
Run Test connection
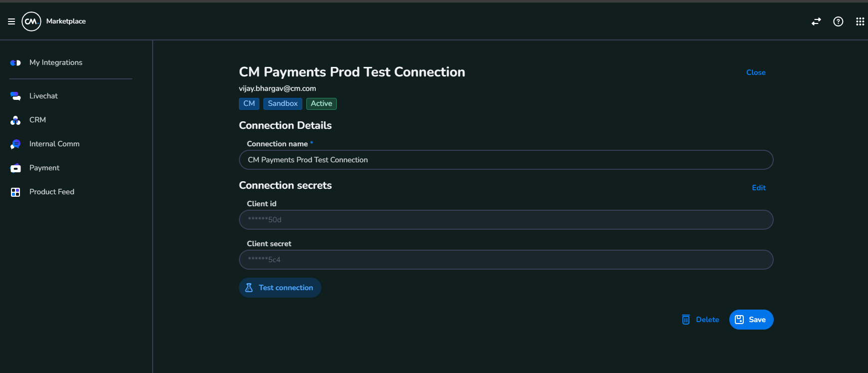click(x=280, y=288)
